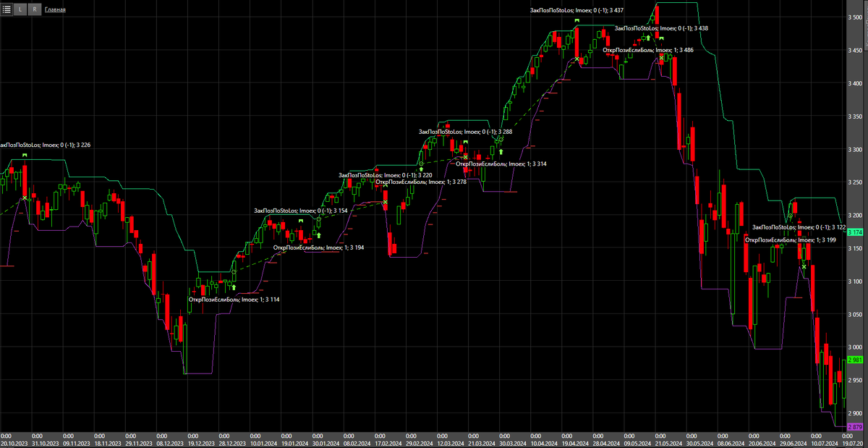Image resolution: width=868 pixels, height=448 pixels.
Task: Click trade label ОткрПозиЕслиБоль; Imoex; 1; 3 314
Action: click(501, 164)
